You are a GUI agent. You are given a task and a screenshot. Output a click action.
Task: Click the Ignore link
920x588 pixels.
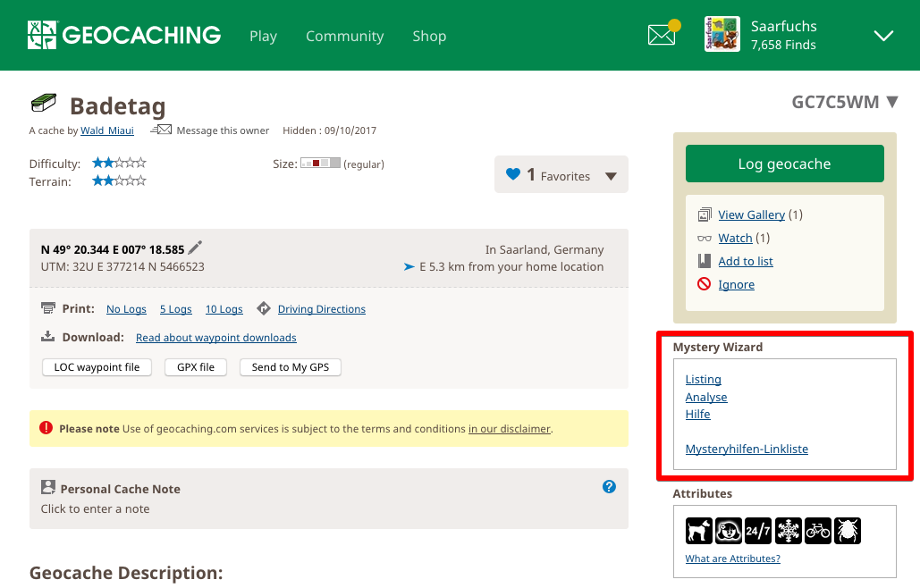tap(737, 284)
